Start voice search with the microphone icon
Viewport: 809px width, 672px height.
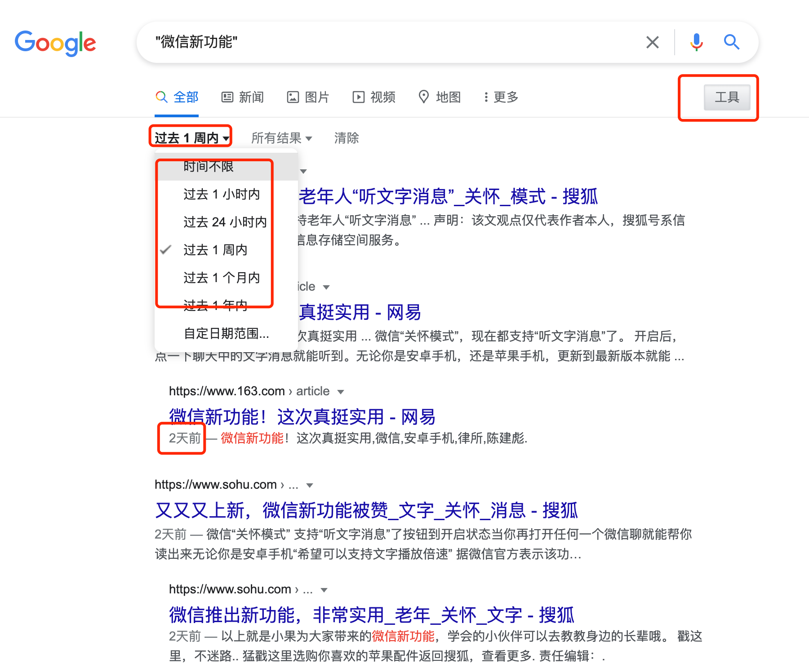point(696,42)
